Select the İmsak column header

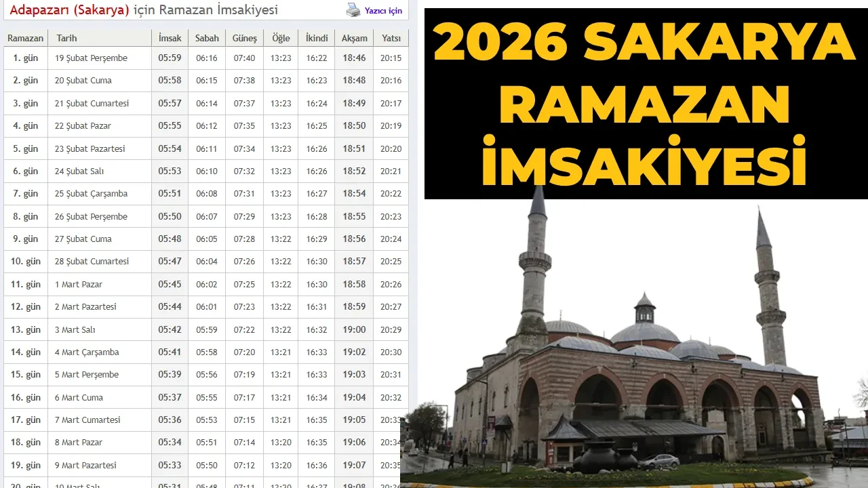[170, 38]
